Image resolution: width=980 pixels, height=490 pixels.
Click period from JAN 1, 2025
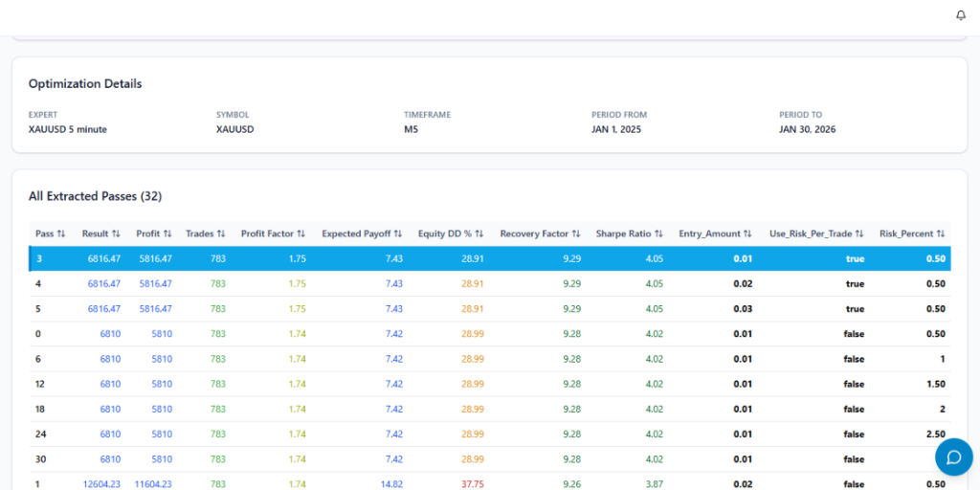pos(616,129)
